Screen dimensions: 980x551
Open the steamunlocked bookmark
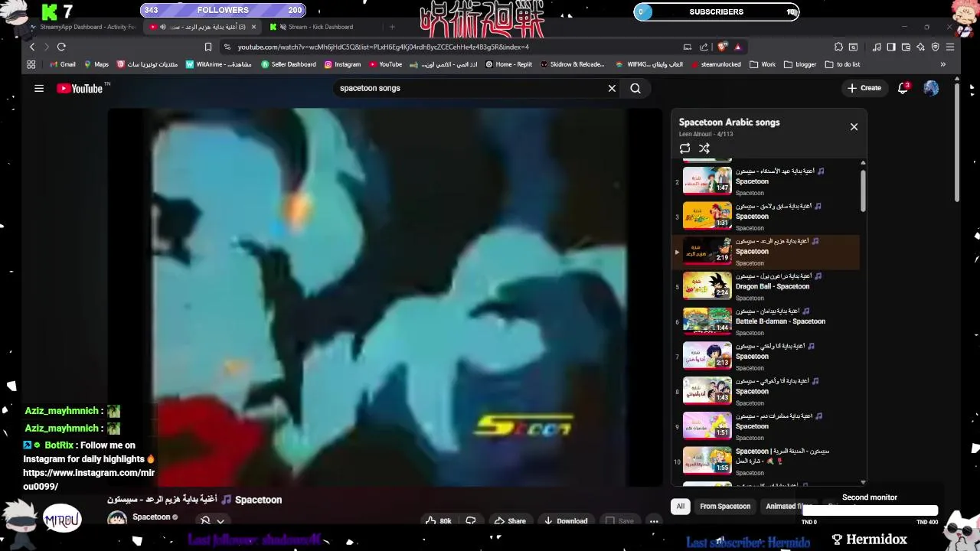click(x=716, y=64)
